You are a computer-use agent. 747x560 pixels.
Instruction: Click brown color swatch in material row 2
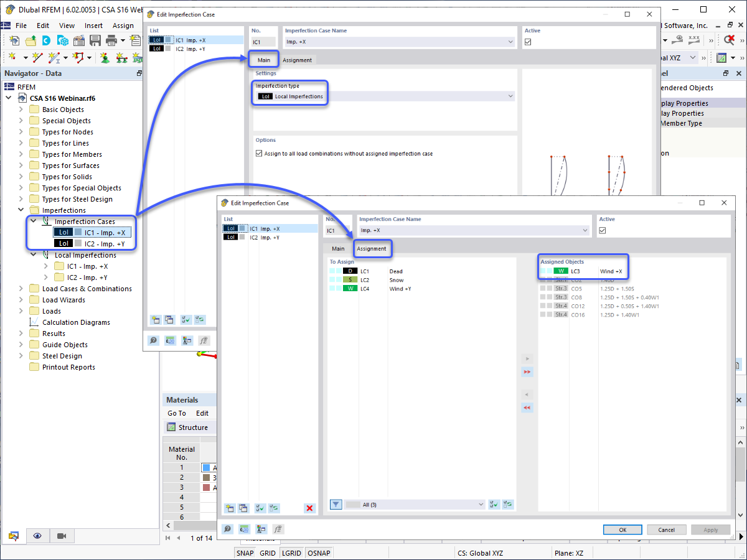206,477
